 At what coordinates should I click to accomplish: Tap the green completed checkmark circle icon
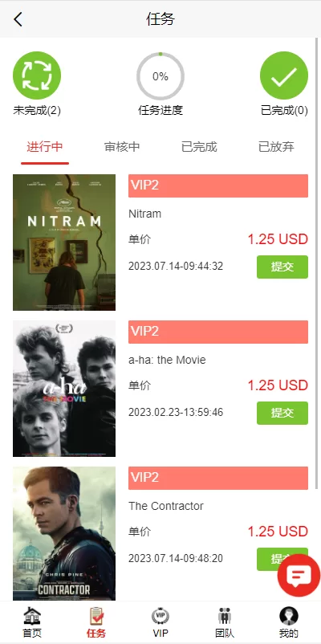click(x=284, y=75)
